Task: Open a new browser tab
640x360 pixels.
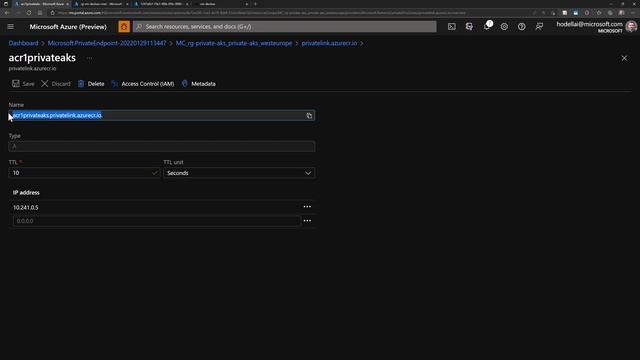Action: click(x=256, y=4)
